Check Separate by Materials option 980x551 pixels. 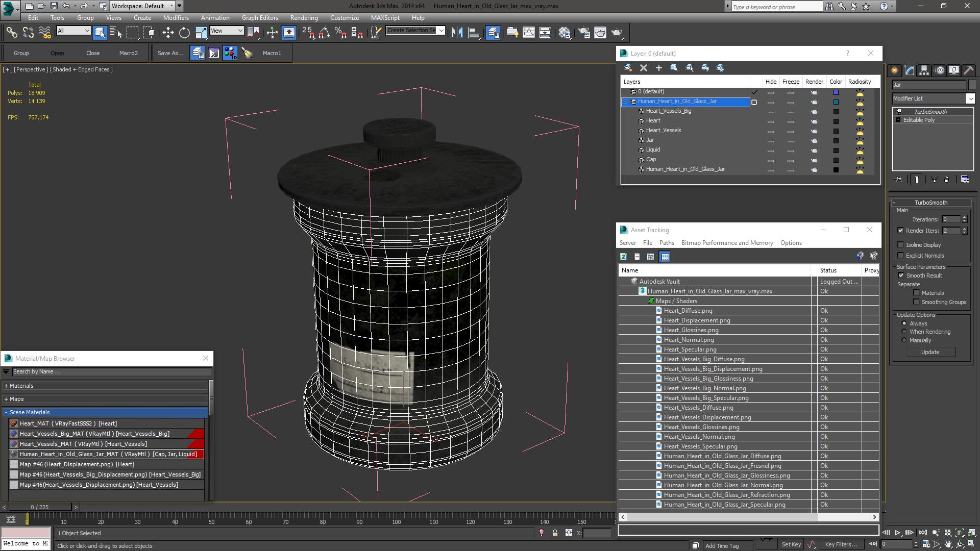(916, 293)
